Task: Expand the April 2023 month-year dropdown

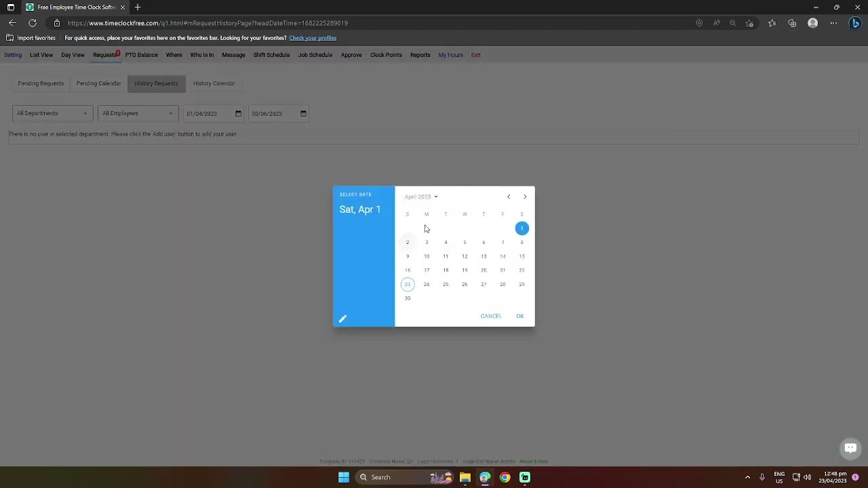Action: point(421,197)
